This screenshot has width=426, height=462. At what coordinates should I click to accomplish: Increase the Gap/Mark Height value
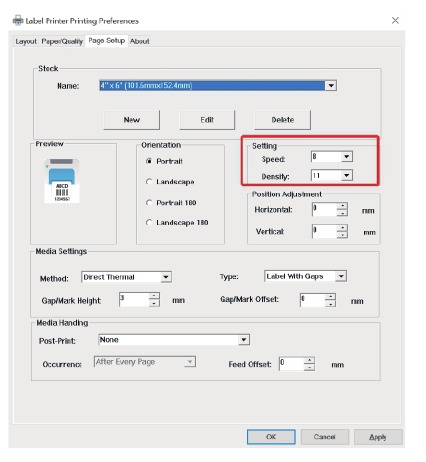[154, 296]
